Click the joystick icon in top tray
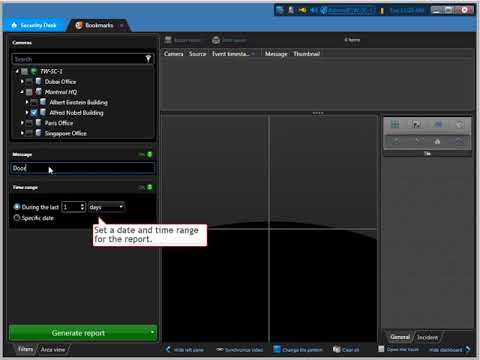 (x=291, y=10)
